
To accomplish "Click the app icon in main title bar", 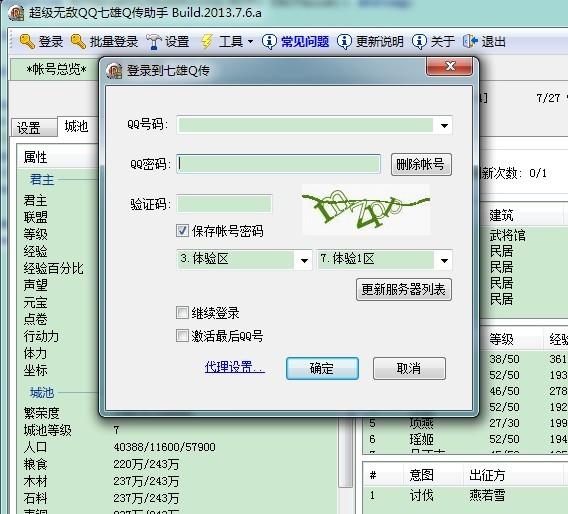I will (x=16, y=13).
